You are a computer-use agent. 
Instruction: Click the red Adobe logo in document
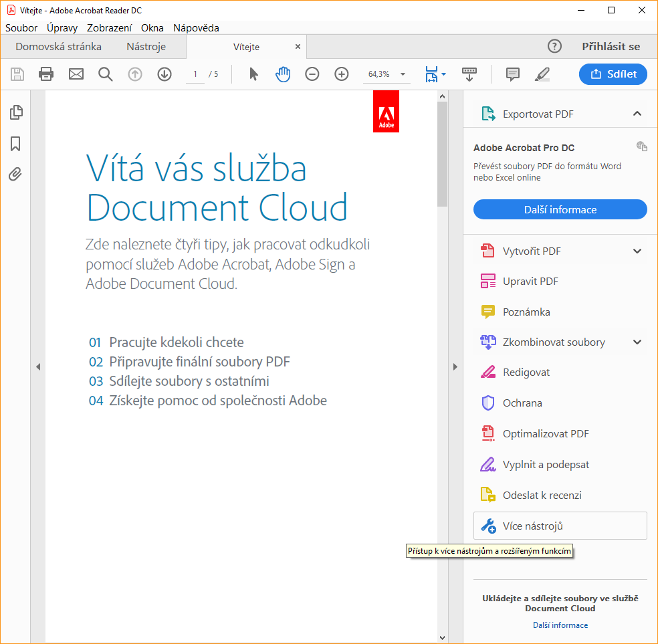386,112
